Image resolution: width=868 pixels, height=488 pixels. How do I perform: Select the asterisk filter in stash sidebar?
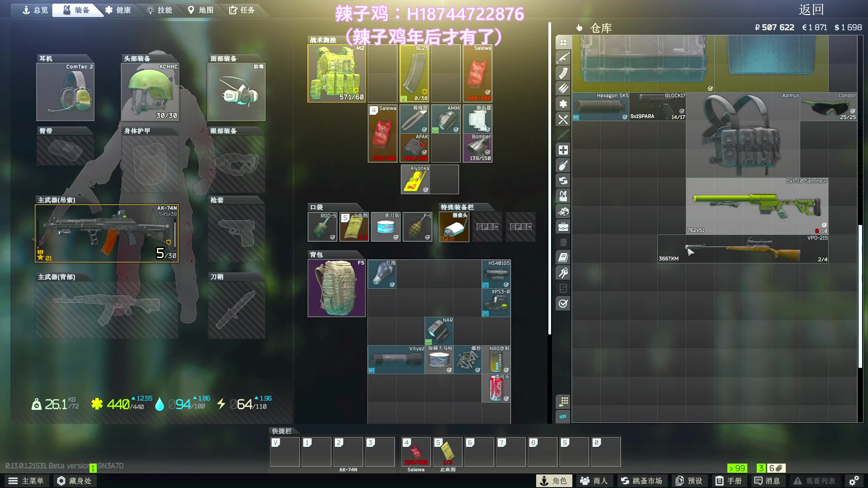563,104
